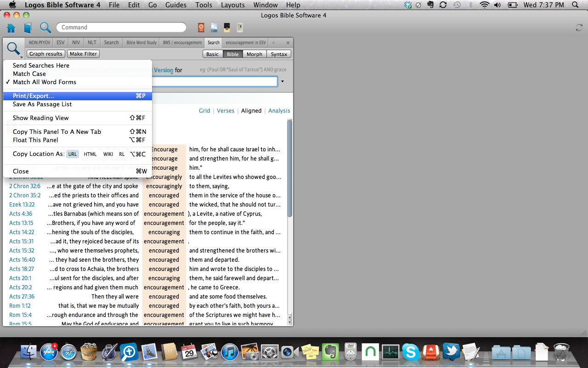The height and width of the screenshot is (368, 588).
Task: Select Print/Export from the panel menu
Action: (78, 96)
